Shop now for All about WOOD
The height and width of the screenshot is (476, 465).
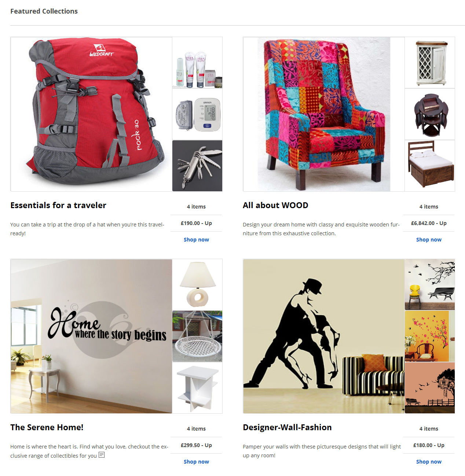pyautogui.click(x=429, y=240)
